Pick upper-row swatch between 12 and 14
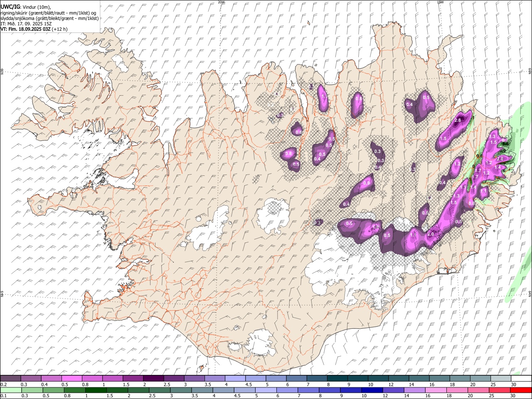 click(399, 379)
